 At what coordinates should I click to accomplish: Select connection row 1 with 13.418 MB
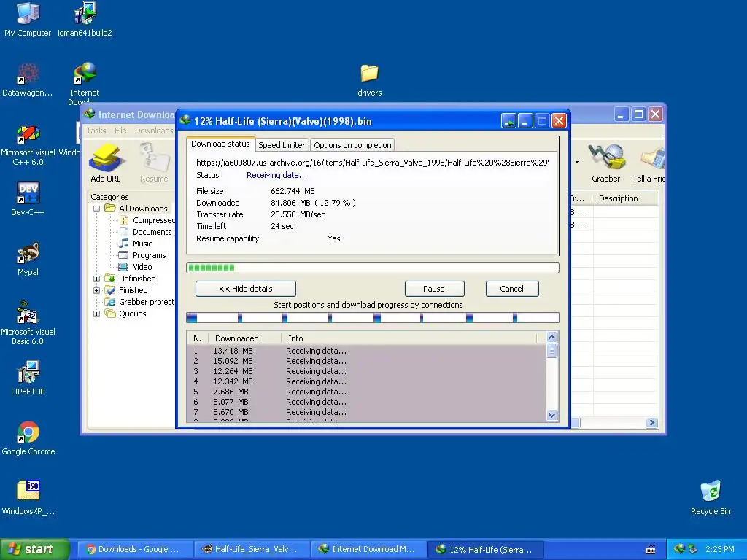[366, 351]
